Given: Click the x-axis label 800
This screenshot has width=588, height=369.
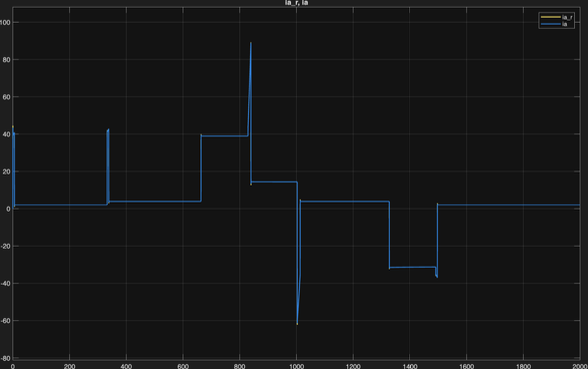Looking at the screenshot, I should pyautogui.click(x=240, y=366).
